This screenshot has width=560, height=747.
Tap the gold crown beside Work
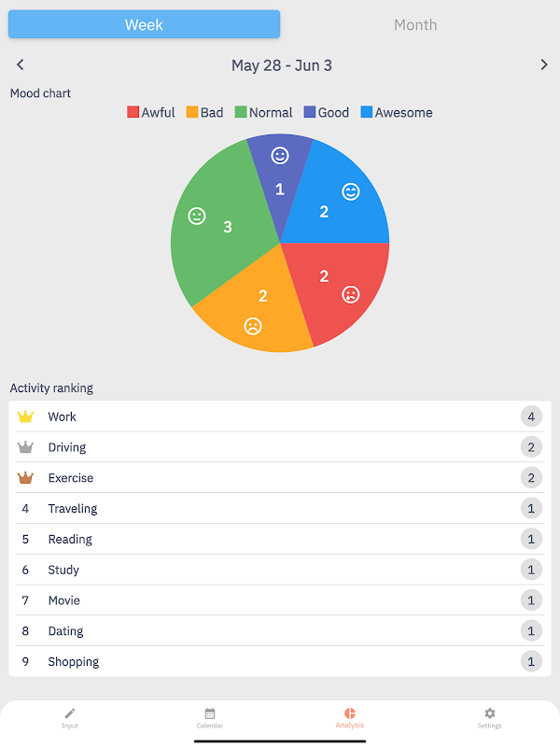pos(25,416)
